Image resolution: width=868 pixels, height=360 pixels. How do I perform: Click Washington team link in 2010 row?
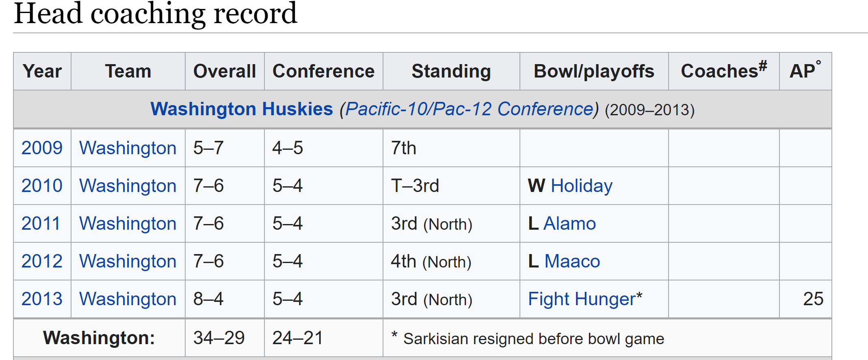(128, 186)
